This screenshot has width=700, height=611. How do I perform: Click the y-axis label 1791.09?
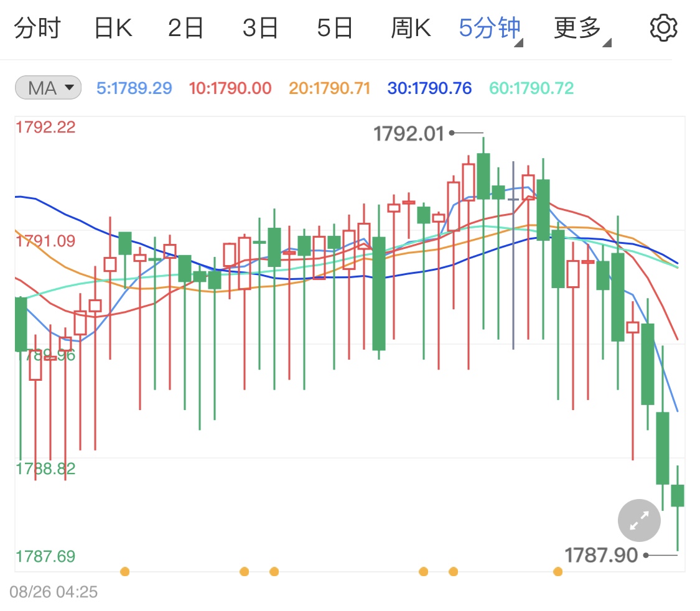click(x=45, y=241)
